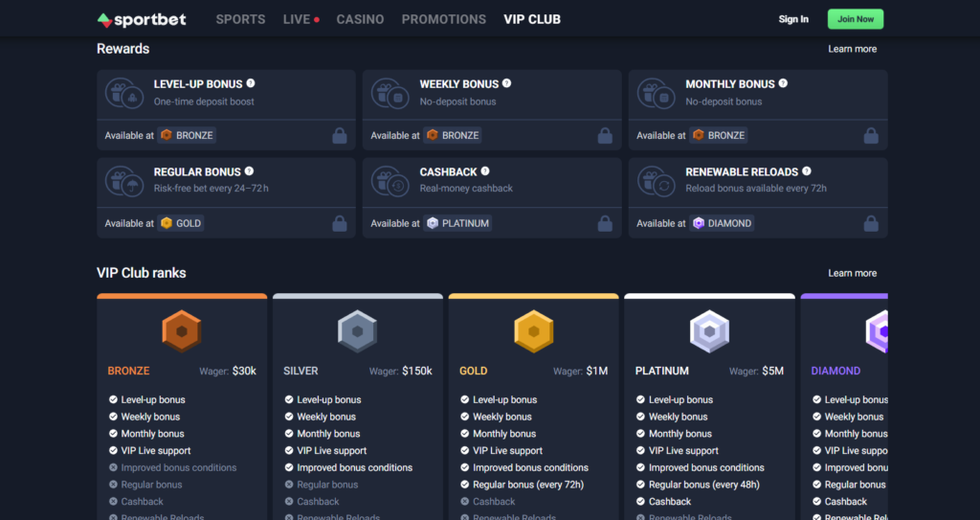This screenshot has width=980, height=520.
Task: Click the lock icon on Renewable Reloads card
Action: coord(871,223)
